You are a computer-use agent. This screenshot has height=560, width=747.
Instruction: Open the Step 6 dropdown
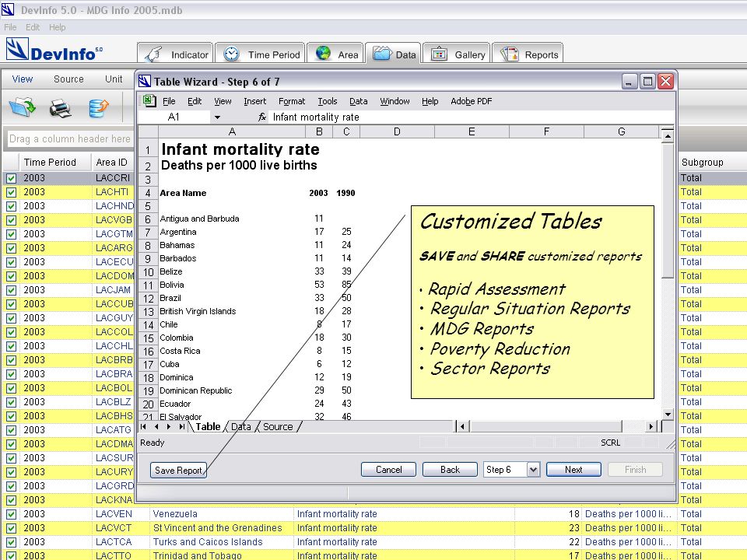click(x=533, y=470)
